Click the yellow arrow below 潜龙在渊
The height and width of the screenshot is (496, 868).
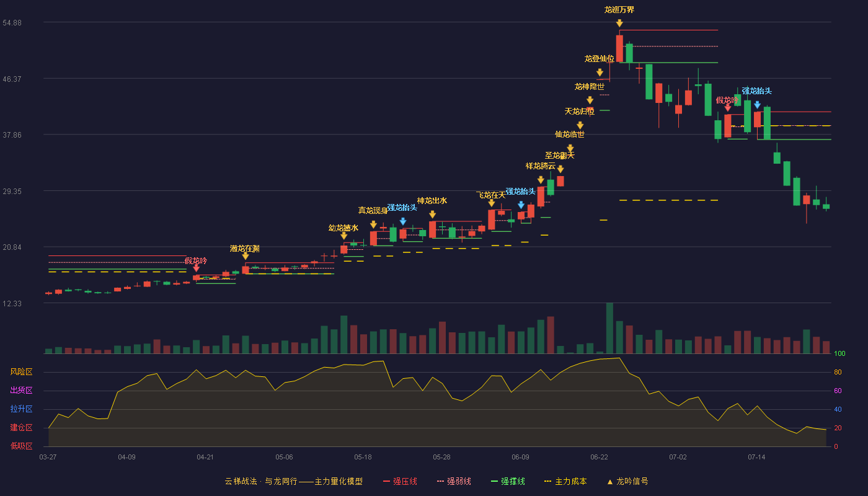(x=246, y=256)
